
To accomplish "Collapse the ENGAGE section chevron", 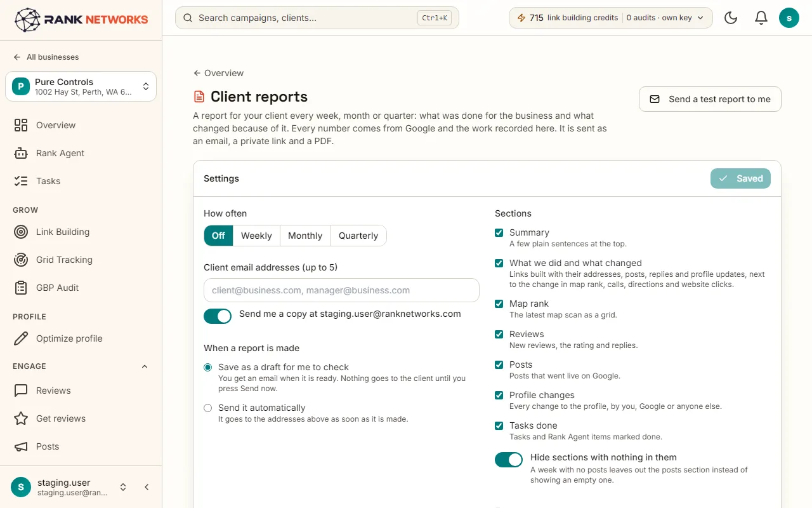I will [145, 366].
